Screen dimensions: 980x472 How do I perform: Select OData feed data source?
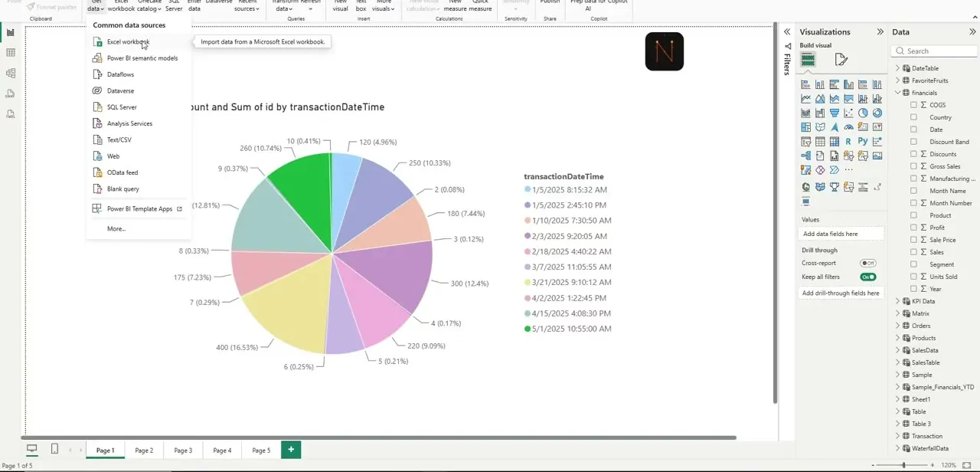(139, 172)
